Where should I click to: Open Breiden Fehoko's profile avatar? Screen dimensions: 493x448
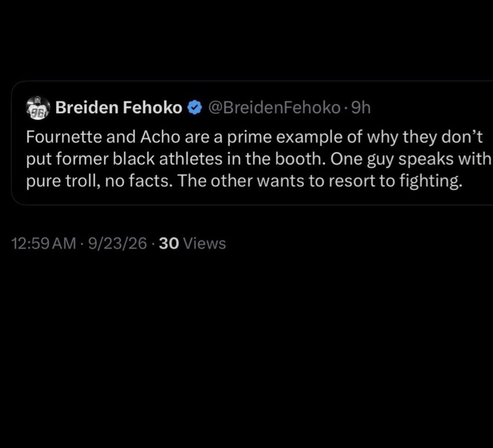38,109
